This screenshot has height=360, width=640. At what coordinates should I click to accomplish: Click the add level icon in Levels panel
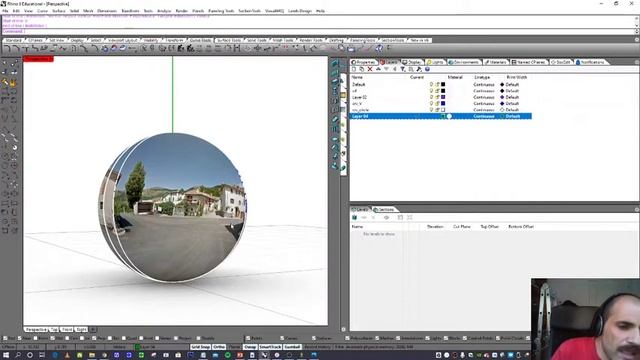pos(354,218)
